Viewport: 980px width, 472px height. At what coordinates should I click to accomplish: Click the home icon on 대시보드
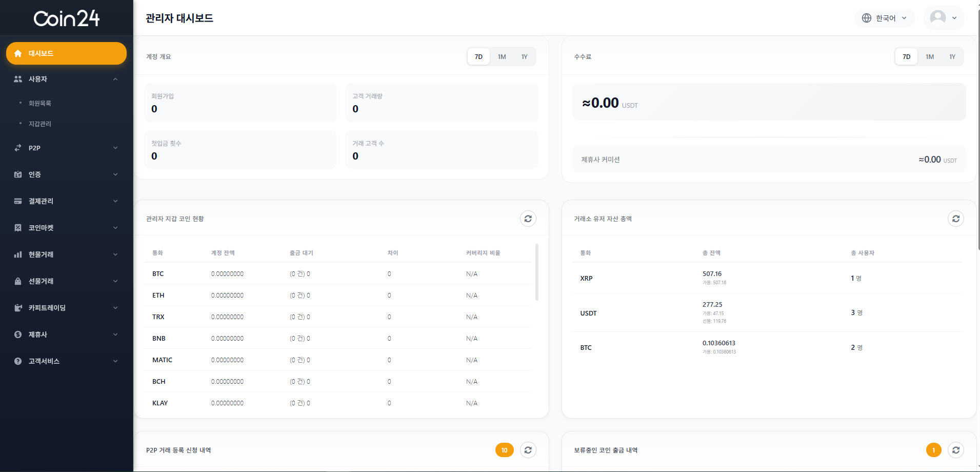pyautogui.click(x=18, y=53)
